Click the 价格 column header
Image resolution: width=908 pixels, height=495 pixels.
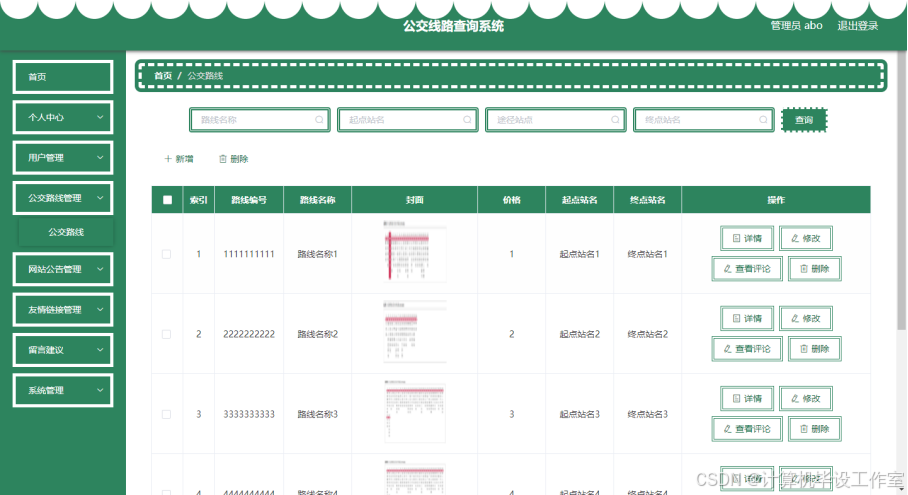click(x=511, y=200)
